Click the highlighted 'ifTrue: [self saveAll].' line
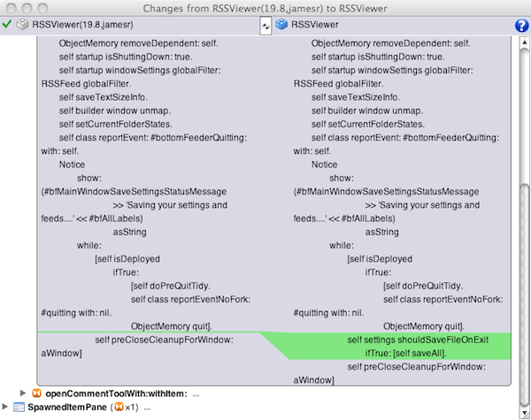This screenshot has height=420, width=531. [405, 354]
